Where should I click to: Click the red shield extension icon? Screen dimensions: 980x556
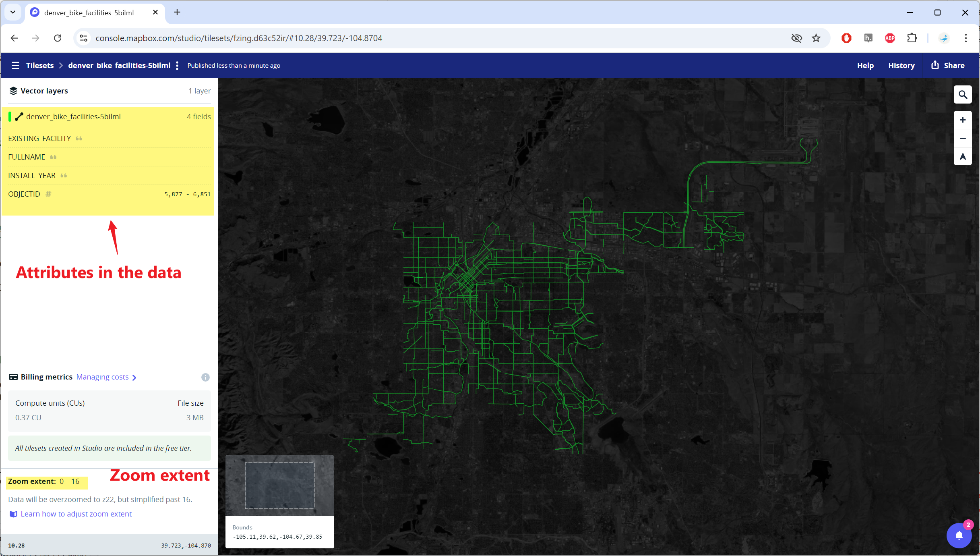tap(846, 38)
